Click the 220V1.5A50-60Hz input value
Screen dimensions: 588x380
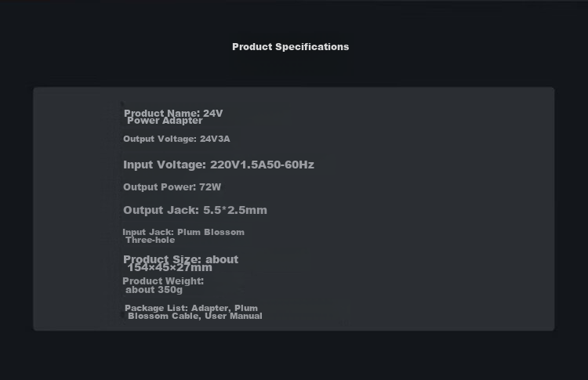coord(262,165)
